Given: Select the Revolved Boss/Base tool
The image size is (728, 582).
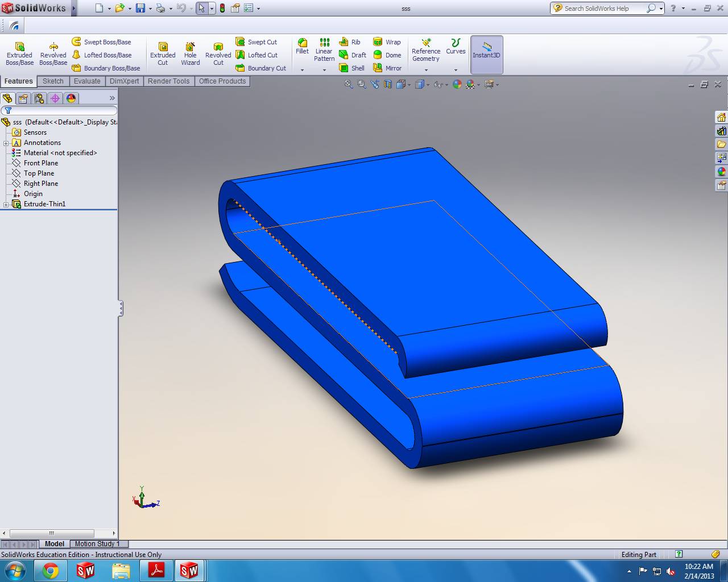Looking at the screenshot, I should tap(53, 54).
